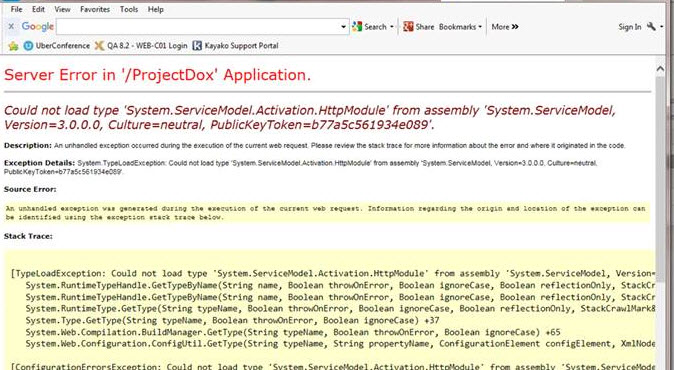Screen dimensions: 674x370
Task: Click the 'System.Web.Compilation.BuildManager.GetType' line
Action: [x=293, y=332]
